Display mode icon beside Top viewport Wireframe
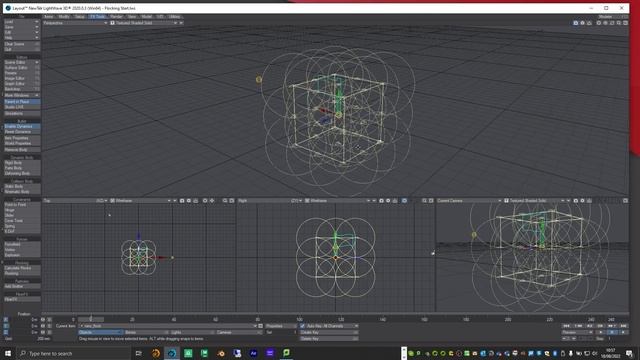 112,200
